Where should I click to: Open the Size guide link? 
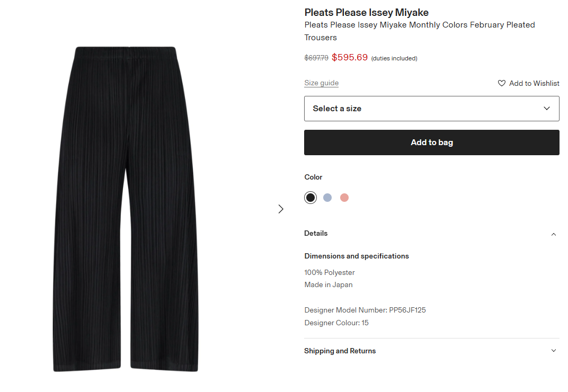(321, 83)
